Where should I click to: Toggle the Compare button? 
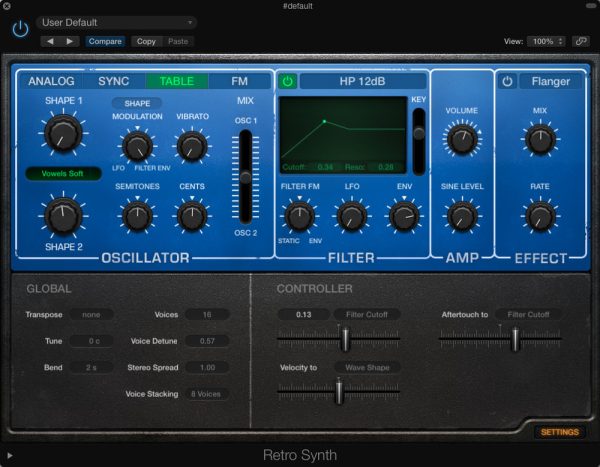pyautogui.click(x=105, y=42)
